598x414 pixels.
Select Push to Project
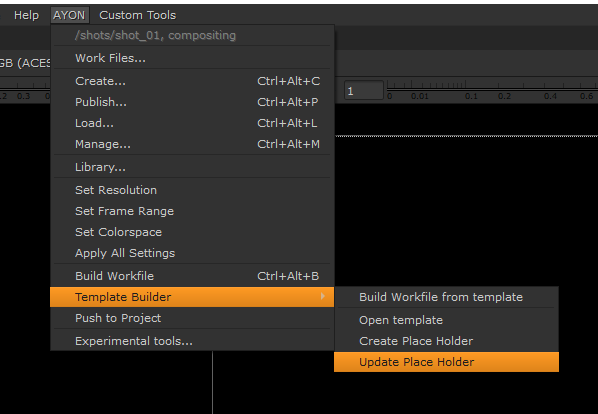192,318
